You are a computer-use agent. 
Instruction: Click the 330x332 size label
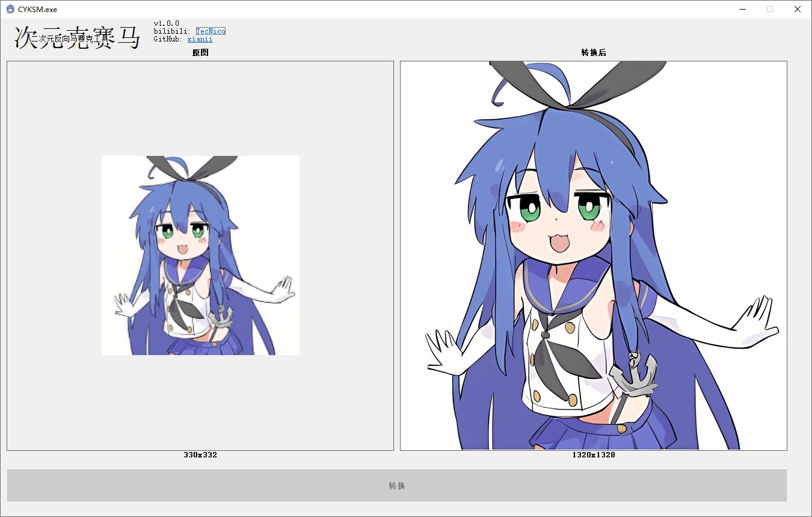tap(200, 455)
